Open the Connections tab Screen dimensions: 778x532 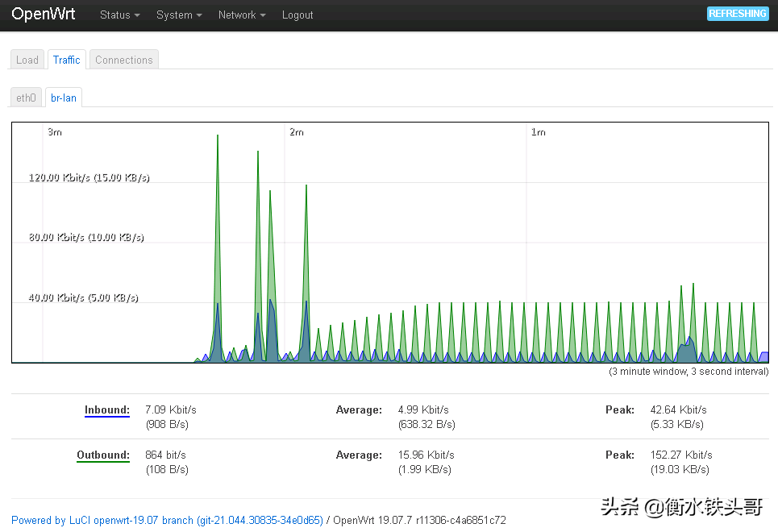pyautogui.click(x=123, y=60)
